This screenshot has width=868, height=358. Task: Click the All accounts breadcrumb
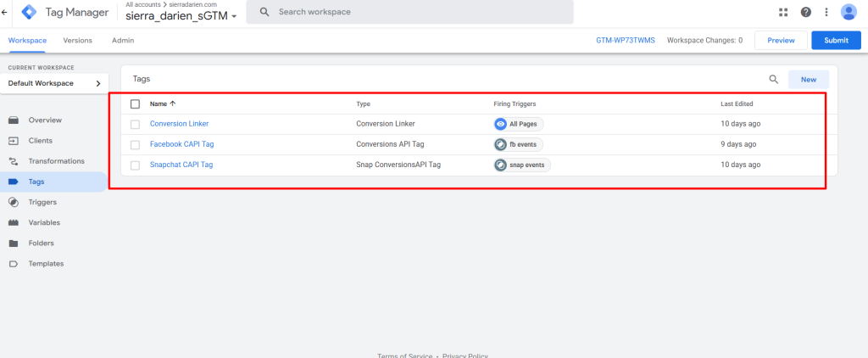click(x=142, y=4)
